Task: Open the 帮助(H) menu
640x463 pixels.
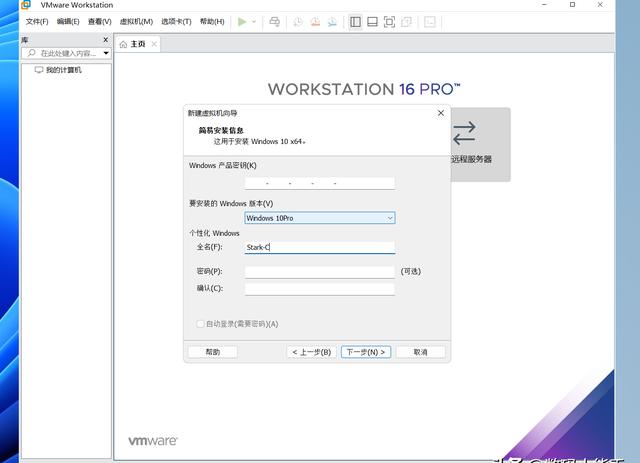Action: point(212,22)
